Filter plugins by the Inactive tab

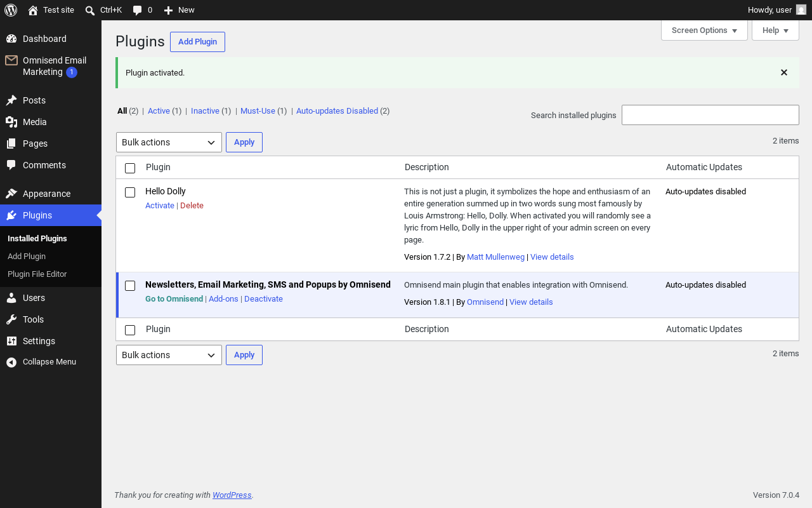pyautogui.click(x=205, y=111)
